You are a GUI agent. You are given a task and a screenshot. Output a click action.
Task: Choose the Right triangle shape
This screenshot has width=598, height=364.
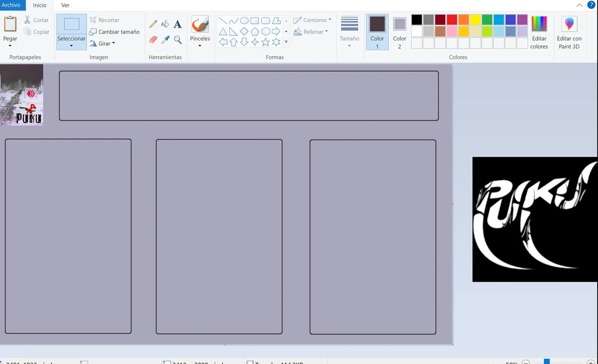click(234, 31)
